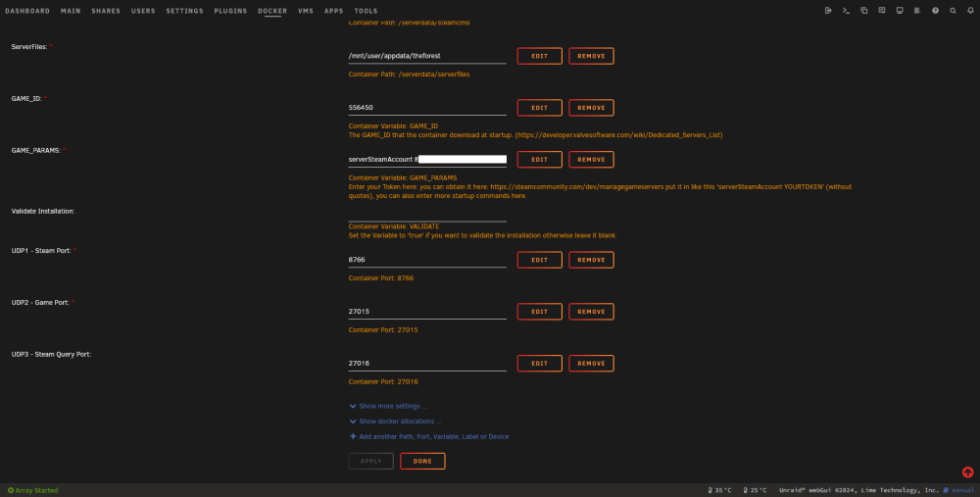Focus the GAME_PARAMS serverSteamAccount input

(427, 160)
